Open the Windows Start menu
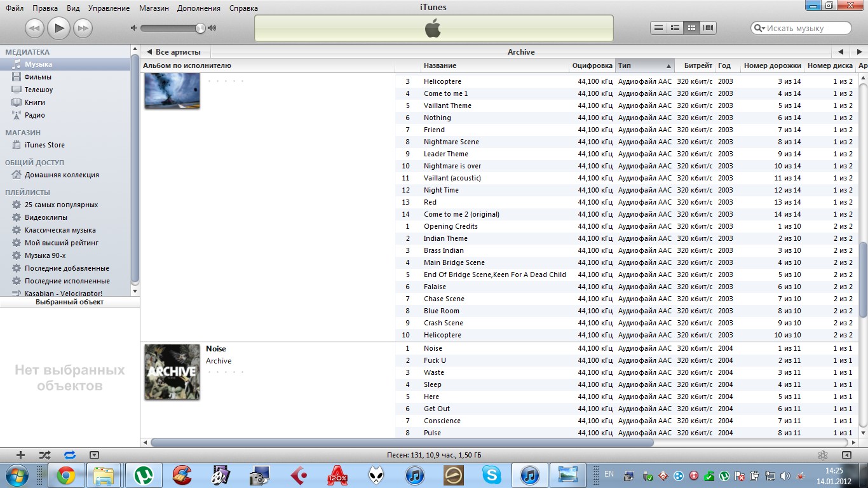 pyautogui.click(x=17, y=475)
